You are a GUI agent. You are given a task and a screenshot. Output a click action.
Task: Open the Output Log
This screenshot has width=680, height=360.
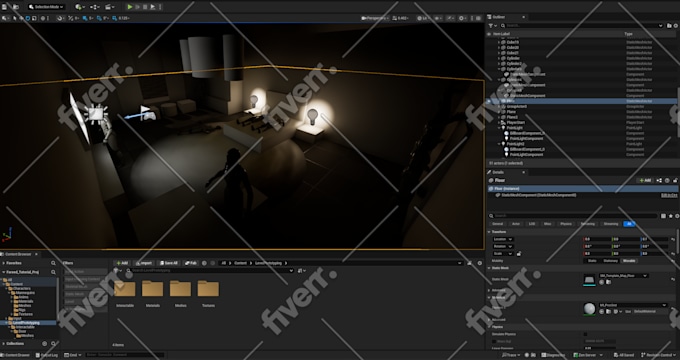(46, 355)
